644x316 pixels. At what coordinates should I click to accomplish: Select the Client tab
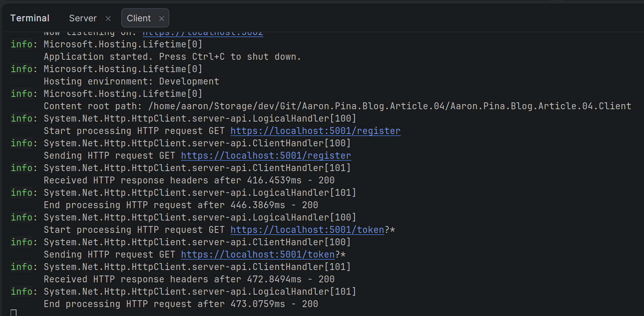(139, 18)
